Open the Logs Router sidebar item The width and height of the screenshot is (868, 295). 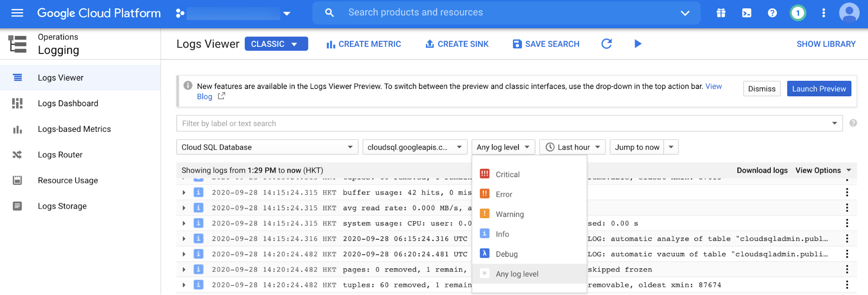pyautogui.click(x=60, y=155)
